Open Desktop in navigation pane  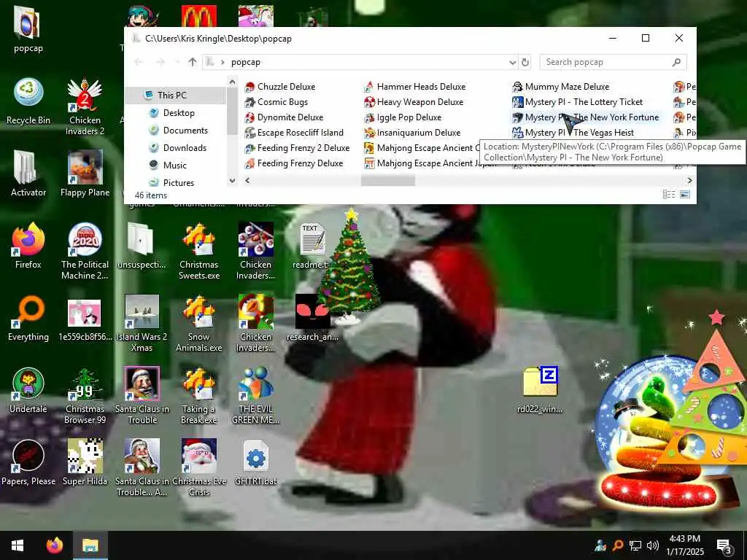pyautogui.click(x=179, y=113)
